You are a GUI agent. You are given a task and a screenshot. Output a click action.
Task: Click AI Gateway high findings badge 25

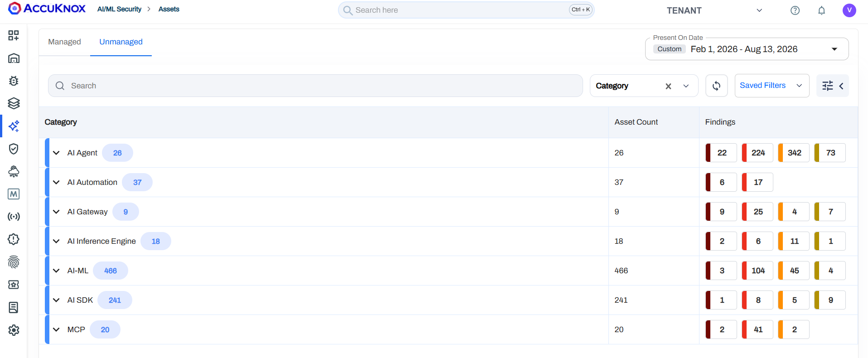(757, 212)
